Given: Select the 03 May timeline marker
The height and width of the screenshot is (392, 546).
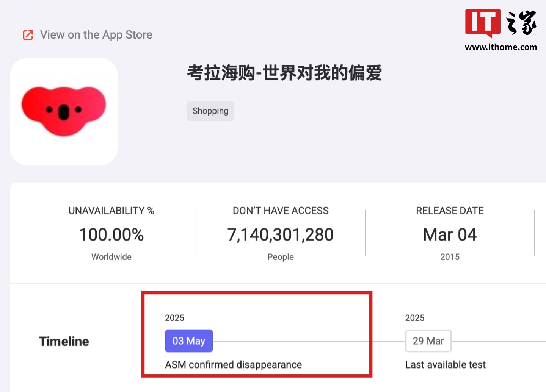Looking at the screenshot, I should [x=189, y=341].
